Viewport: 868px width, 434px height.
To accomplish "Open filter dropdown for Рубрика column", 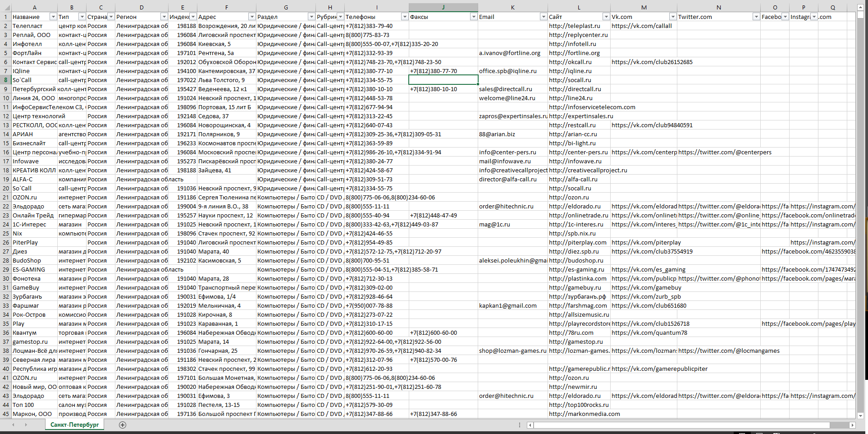I will (x=341, y=17).
